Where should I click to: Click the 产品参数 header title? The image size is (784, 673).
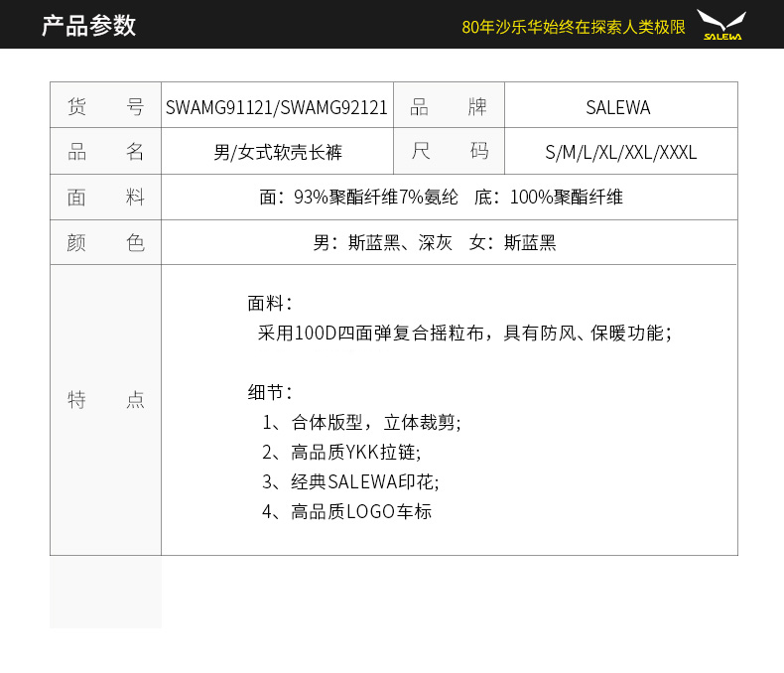tap(89, 25)
